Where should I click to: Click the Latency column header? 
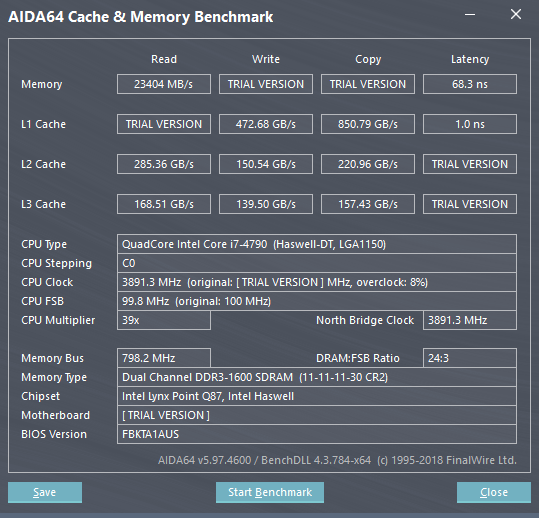(x=470, y=59)
